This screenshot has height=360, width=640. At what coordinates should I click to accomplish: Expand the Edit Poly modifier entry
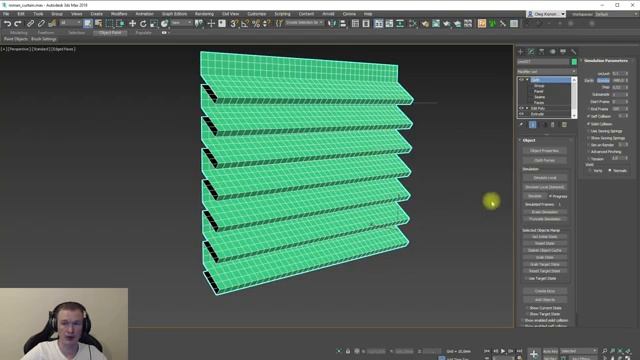click(x=527, y=108)
